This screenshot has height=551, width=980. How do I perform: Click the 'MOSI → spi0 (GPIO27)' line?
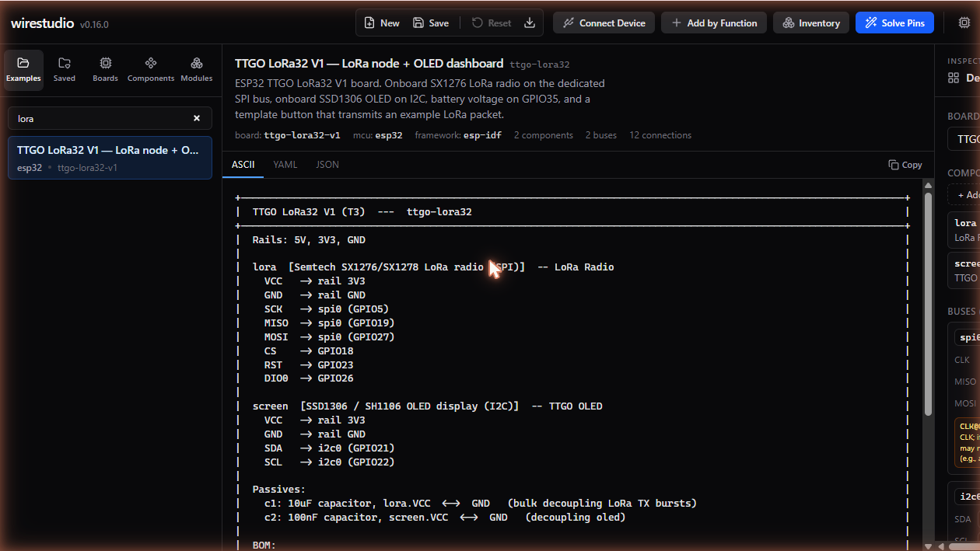pos(329,337)
